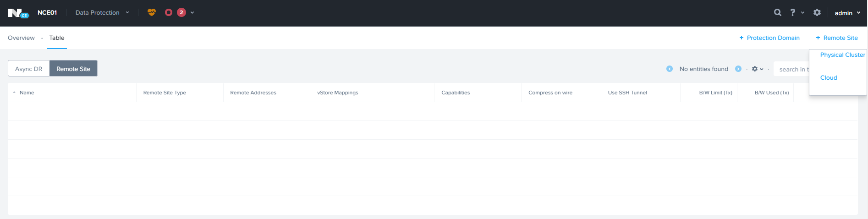868x219 pixels.
Task: Switch to Async DR view
Action: [x=28, y=69]
